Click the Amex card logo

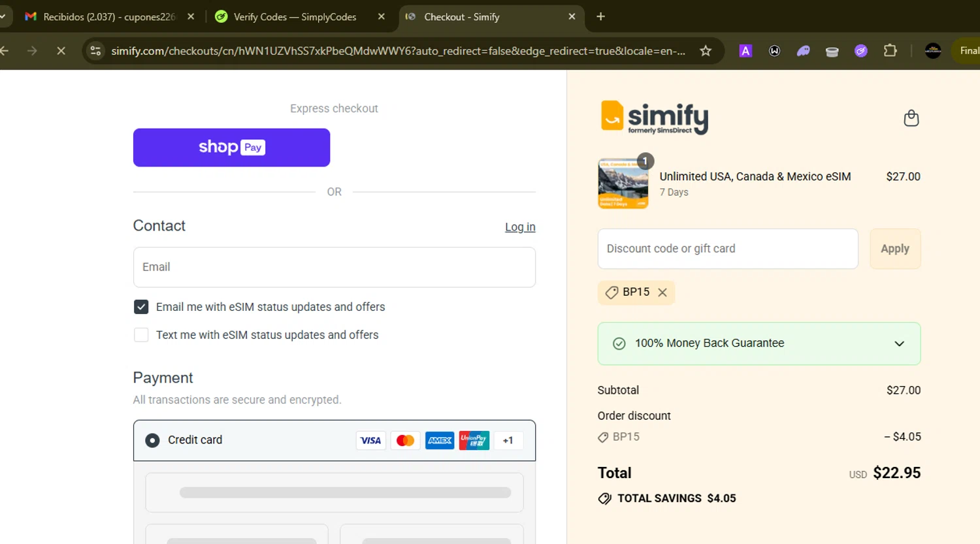click(440, 440)
